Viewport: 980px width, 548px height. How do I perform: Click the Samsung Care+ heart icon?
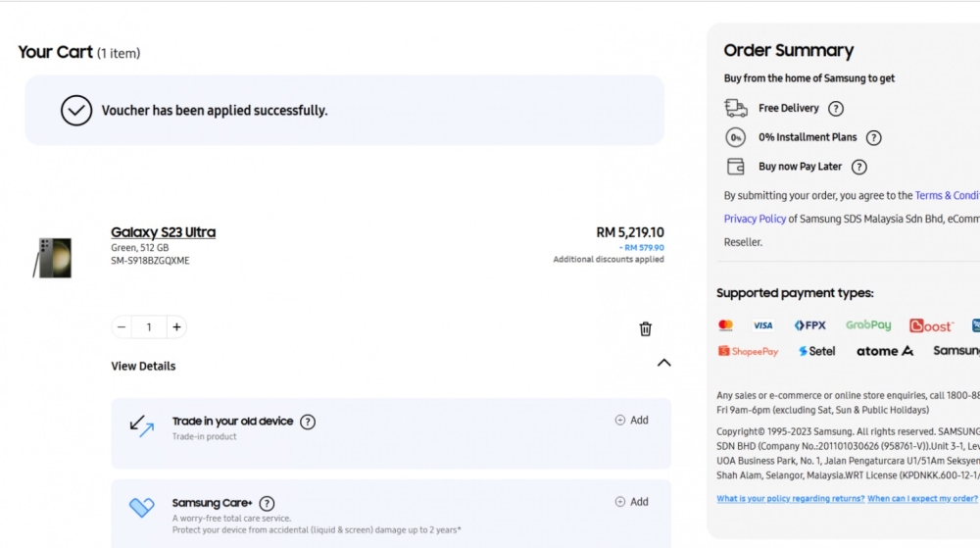tap(142, 507)
